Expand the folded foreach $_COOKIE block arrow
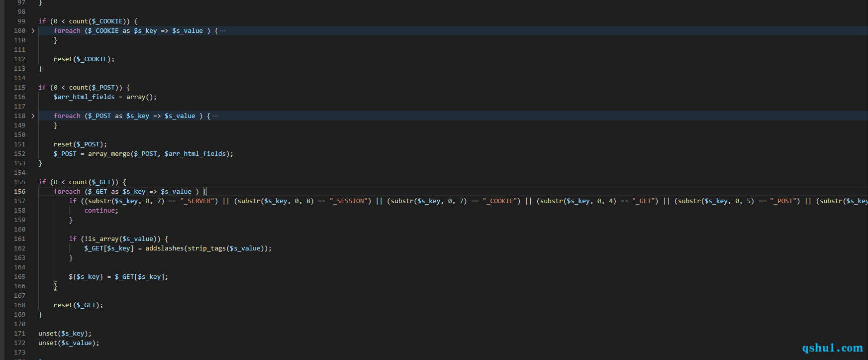The width and height of the screenshot is (868, 360). pos(33,31)
